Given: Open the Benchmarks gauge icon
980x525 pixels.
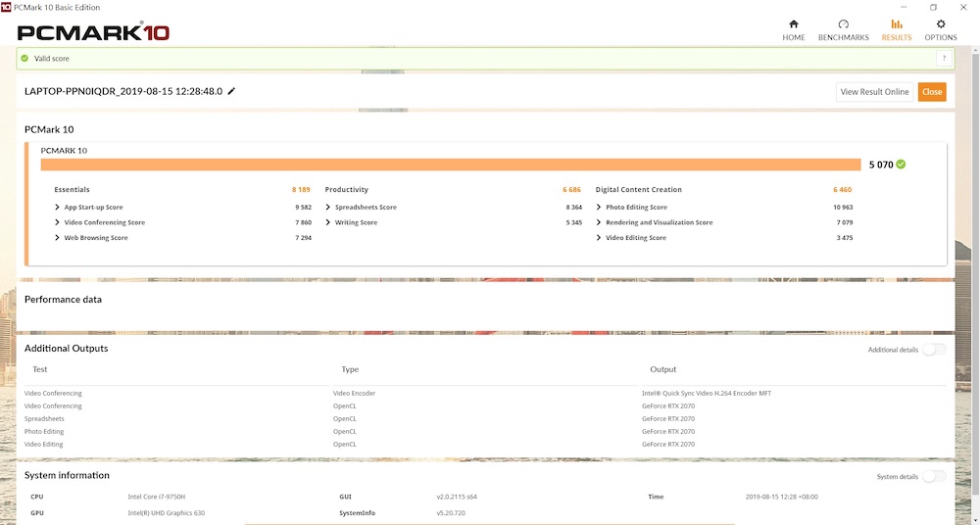Looking at the screenshot, I should [843, 24].
